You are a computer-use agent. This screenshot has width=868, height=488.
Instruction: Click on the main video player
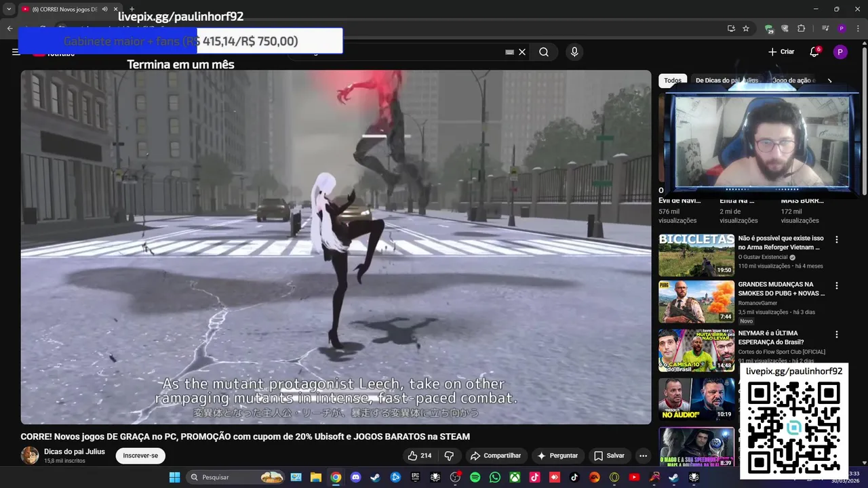pos(336,247)
